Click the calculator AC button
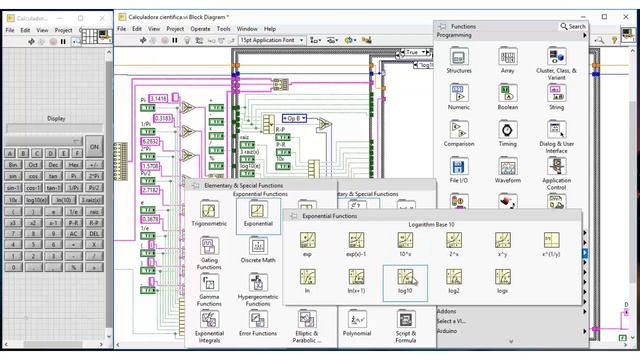Viewport: 640px width, 360px height. (x=73, y=234)
